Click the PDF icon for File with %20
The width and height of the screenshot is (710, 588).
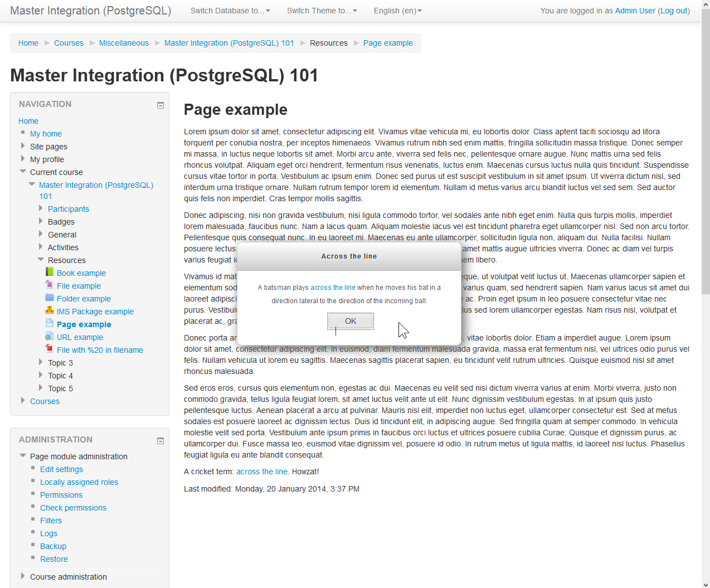pyautogui.click(x=50, y=349)
